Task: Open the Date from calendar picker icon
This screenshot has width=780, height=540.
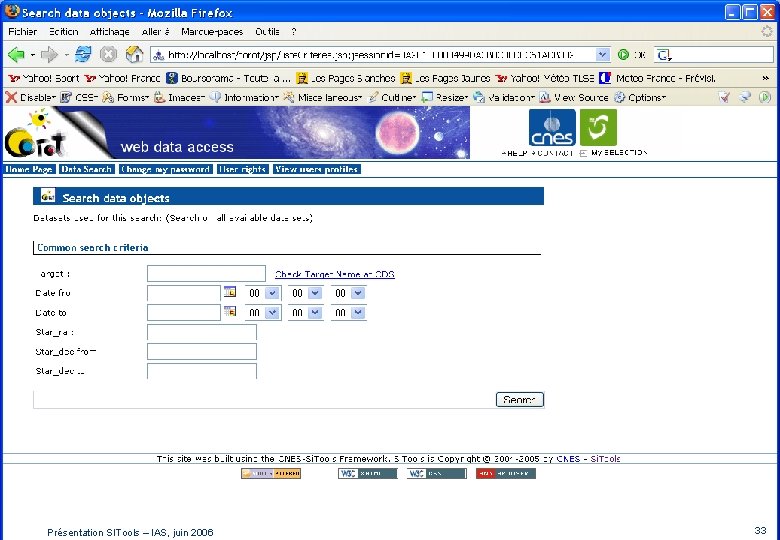Action: [x=230, y=292]
